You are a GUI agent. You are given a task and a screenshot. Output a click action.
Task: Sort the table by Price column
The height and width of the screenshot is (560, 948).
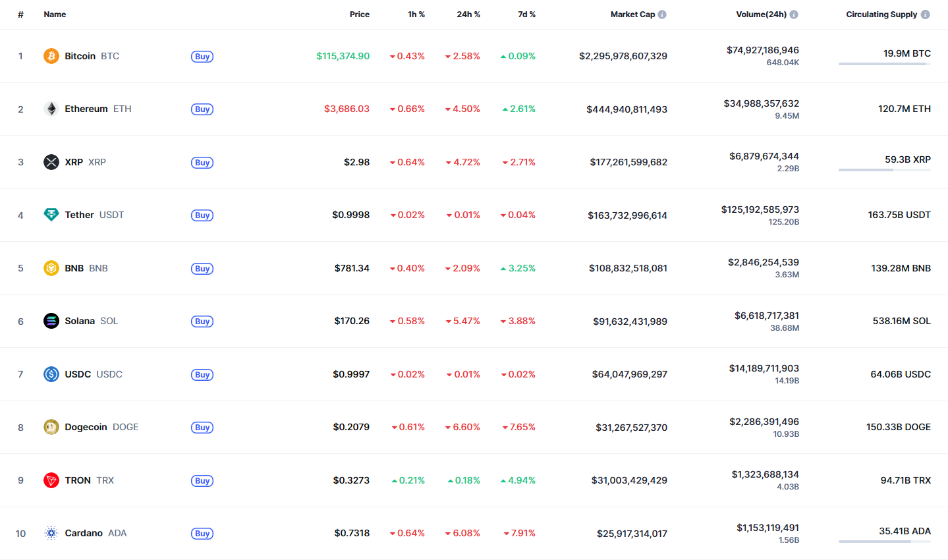(x=360, y=14)
